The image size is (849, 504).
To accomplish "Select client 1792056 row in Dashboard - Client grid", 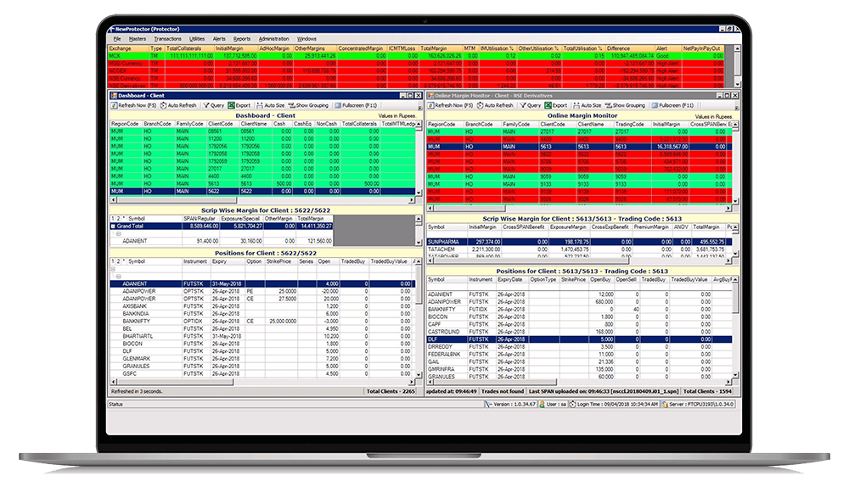I will 263,146.
